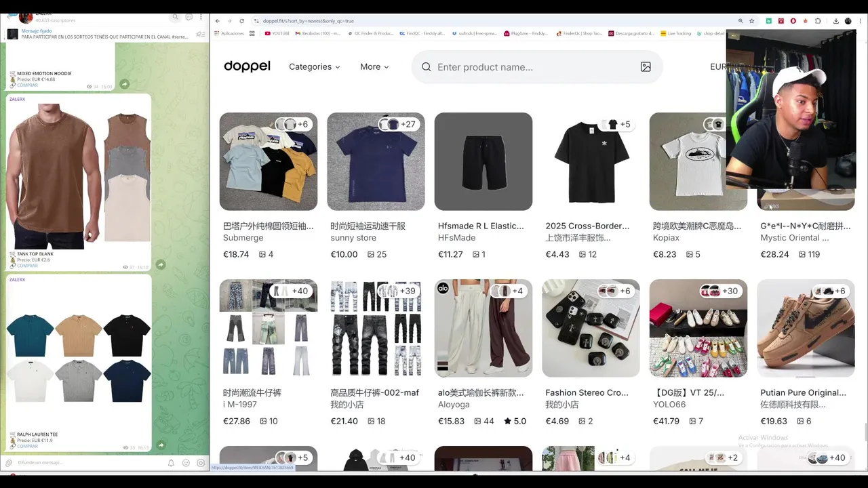Open the pinned messages list icon
The height and width of the screenshot is (488, 868).
(200, 34)
